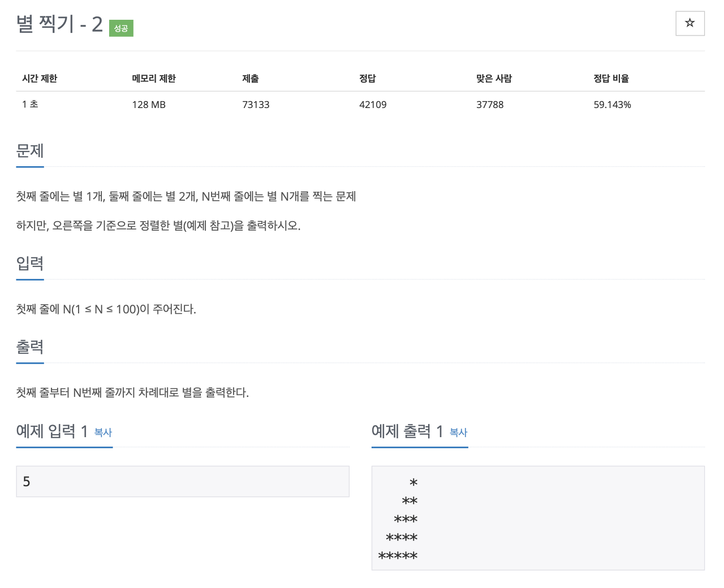Viewport: 724px width, 588px height.
Task: Click the 메모리 제한 column header
Action: pos(154,79)
